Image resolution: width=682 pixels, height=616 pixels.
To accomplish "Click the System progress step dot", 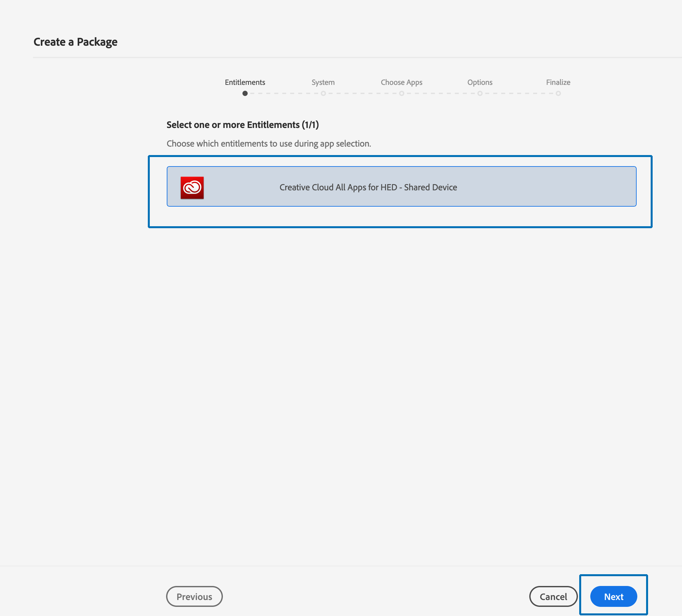I will pyautogui.click(x=323, y=93).
